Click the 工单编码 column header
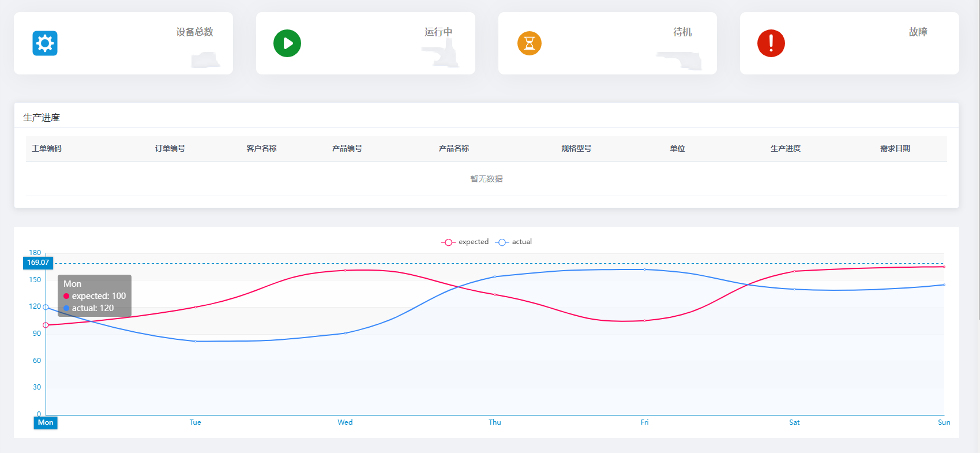This screenshot has width=980, height=453. click(47, 148)
